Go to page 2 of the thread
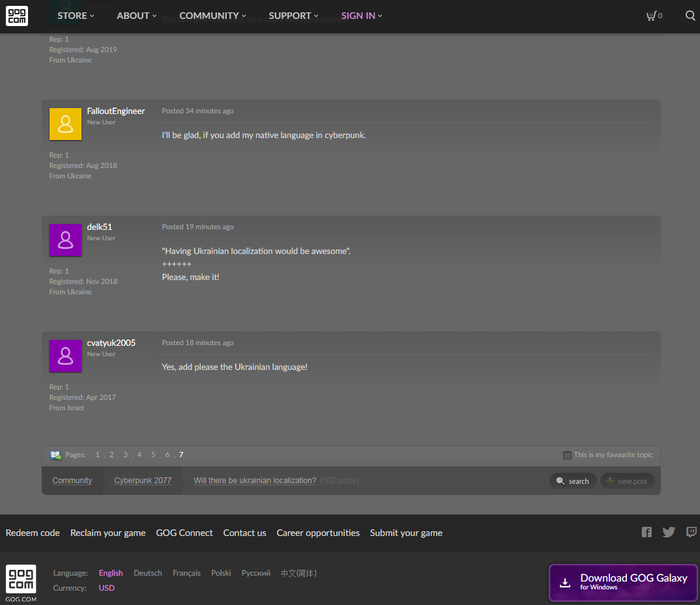700x605 pixels. [112, 455]
